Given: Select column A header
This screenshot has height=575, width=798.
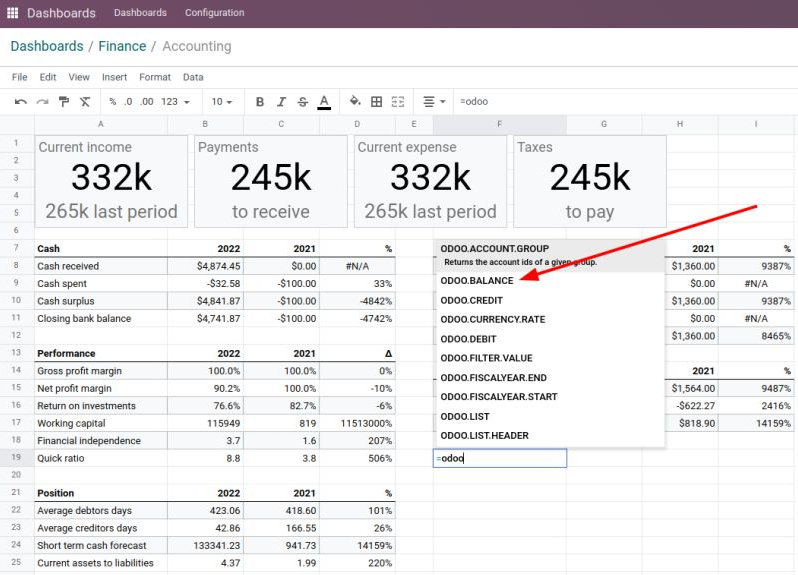Looking at the screenshot, I should pyautogui.click(x=101, y=124).
